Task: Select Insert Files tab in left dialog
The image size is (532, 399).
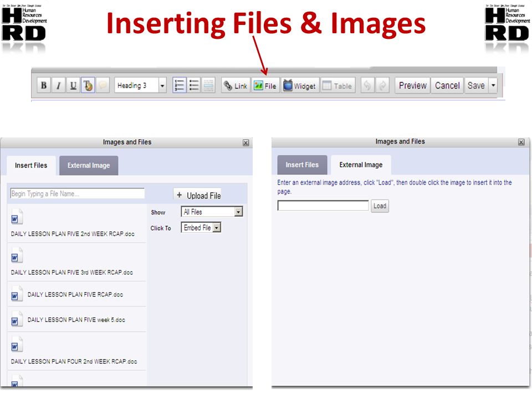Action: pyautogui.click(x=31, y=165)
